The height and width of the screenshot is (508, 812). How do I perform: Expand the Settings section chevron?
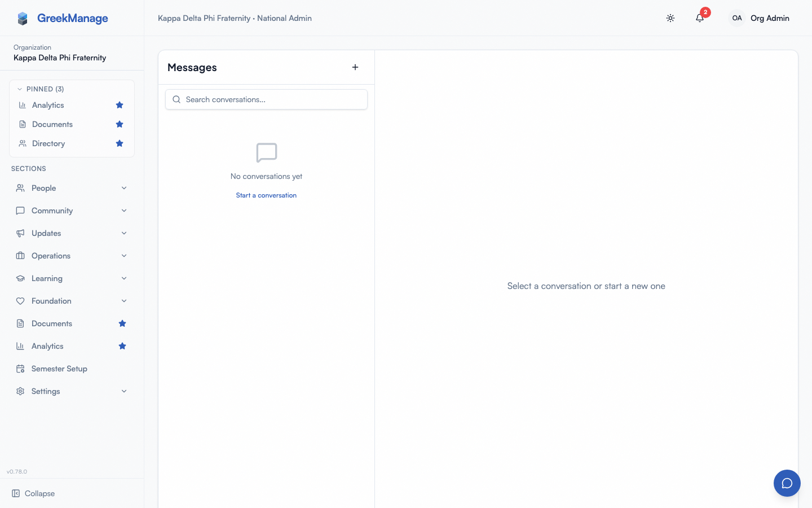click(x=124, y=391)
